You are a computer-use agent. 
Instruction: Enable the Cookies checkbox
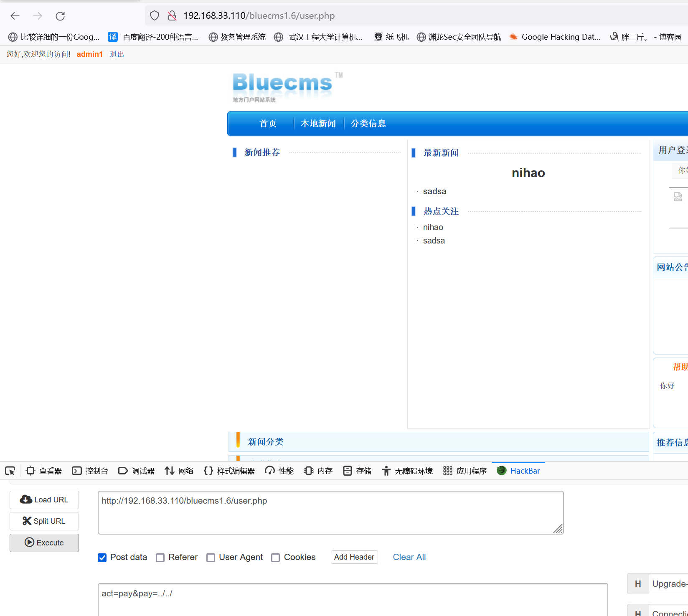point(276,558)
